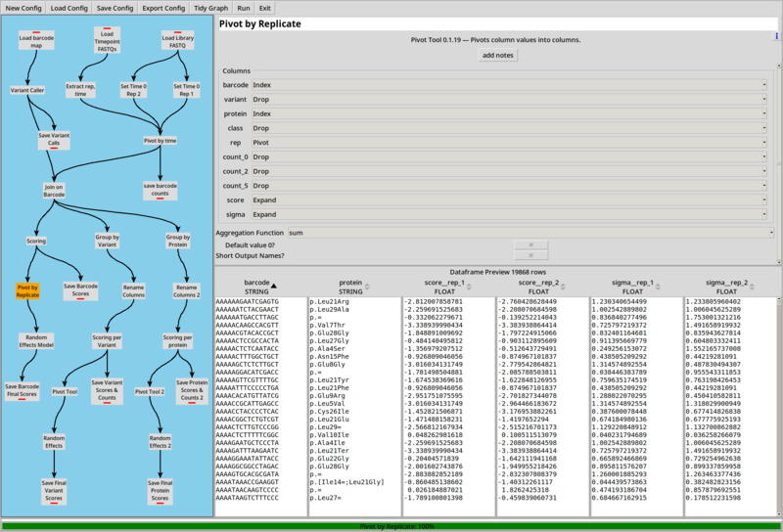The image size is (783, 532).
Task: Open the Save Final Variant Scores node
Action: point(54,491)
